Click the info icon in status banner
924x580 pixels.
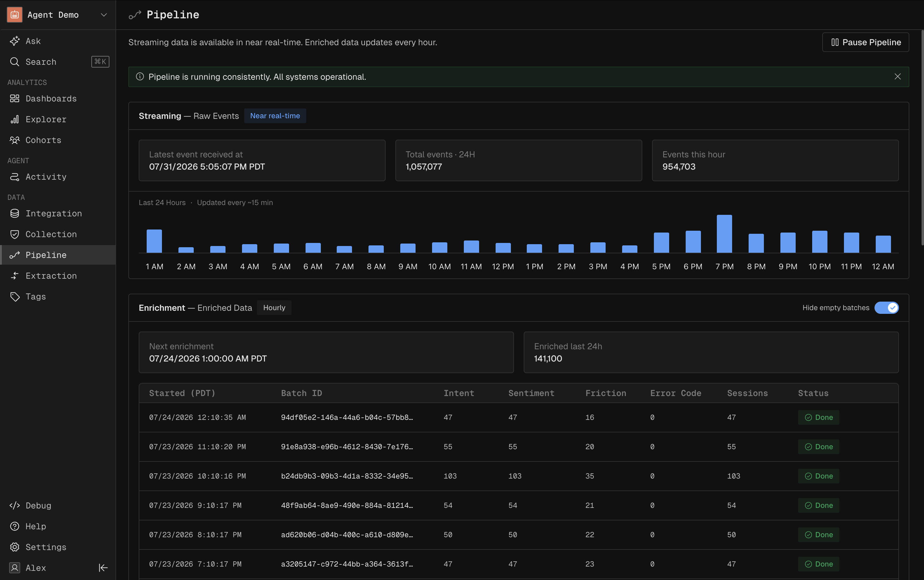pos(140,77)
